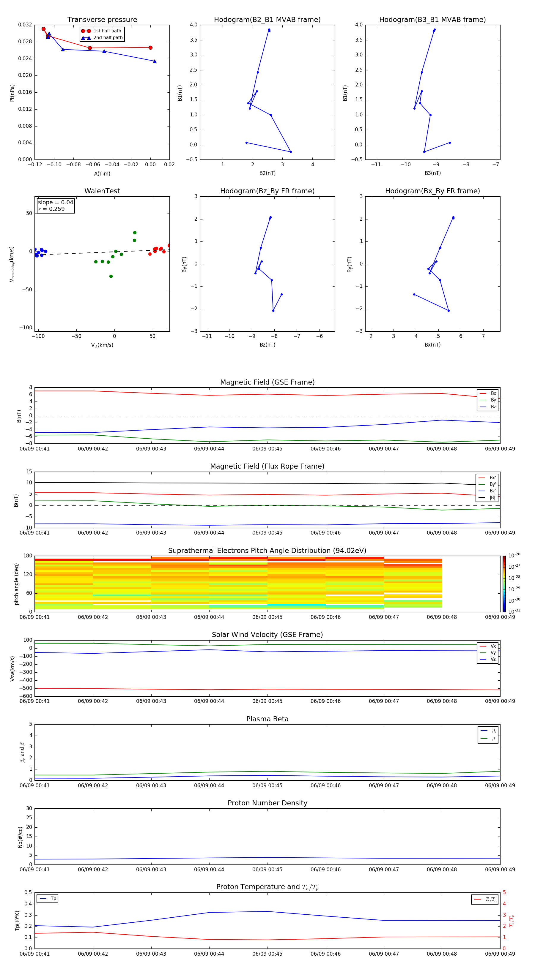Viewport: 535px width, 980px height.
Task: Click the 'Bx(nT)' axis label under hodogram
Action: [x=432, y=345]
